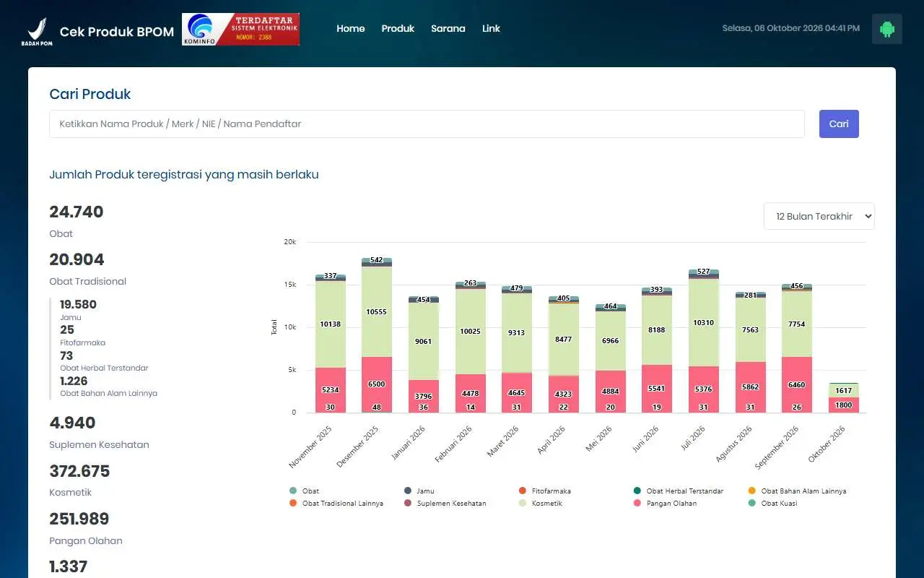924x578 pixels.
Task: Open the Home menu item
Action: (351, 29)
